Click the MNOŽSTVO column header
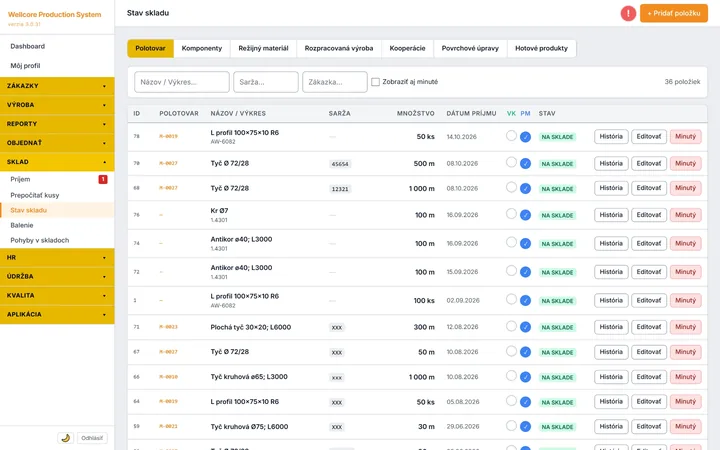Image resolution: width=720 pixels, height=450 pixels. 416,113
